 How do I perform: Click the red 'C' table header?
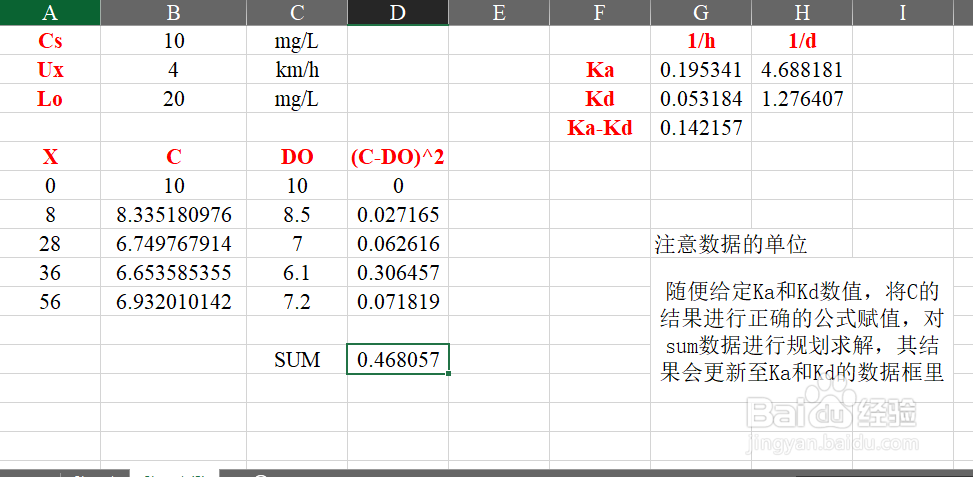click(173, 156)
